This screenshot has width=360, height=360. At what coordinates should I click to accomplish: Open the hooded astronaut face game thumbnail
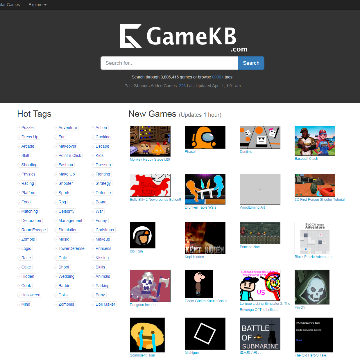[x=143, y=235]
